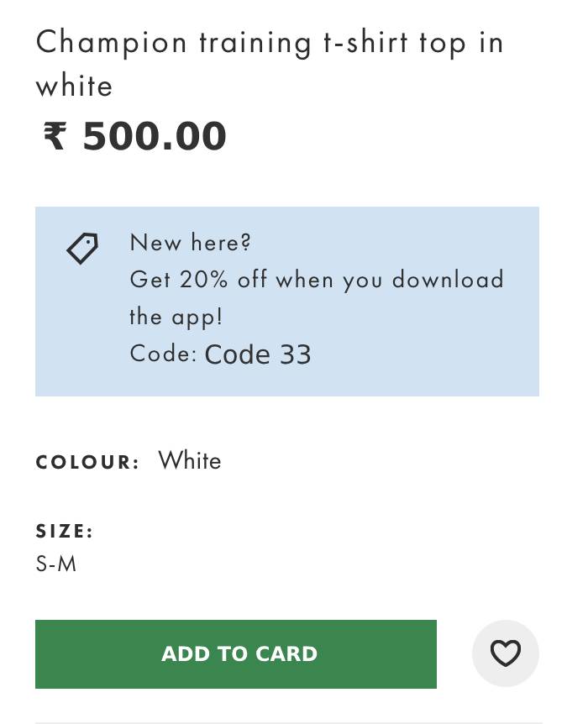Image resolution: width=588 pixels, height=724 pixels.
Task: Click the 'New here?' promo heading
Action: click(191, 243)
